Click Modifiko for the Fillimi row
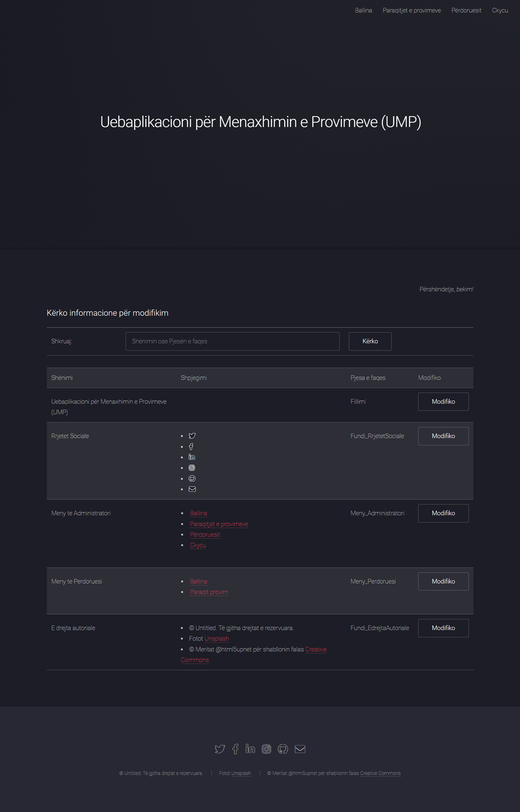Image resolution: width=520 pixels, height=812 pixels. (443, 402)
